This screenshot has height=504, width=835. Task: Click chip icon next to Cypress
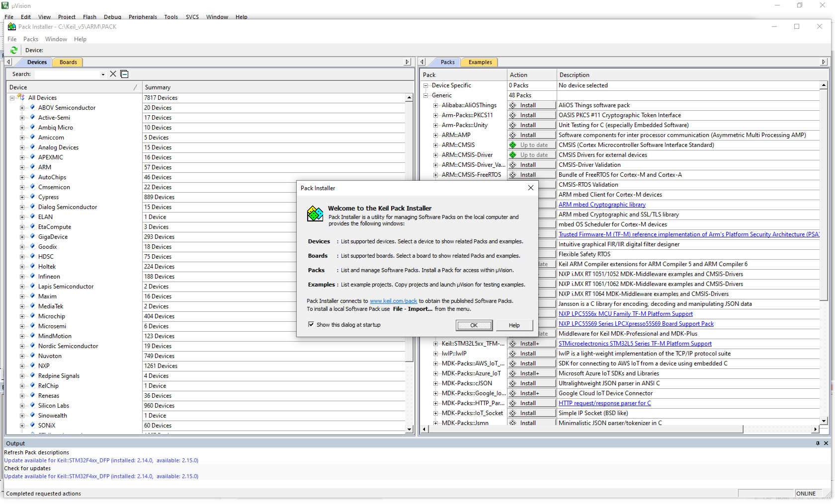(32, 197)
